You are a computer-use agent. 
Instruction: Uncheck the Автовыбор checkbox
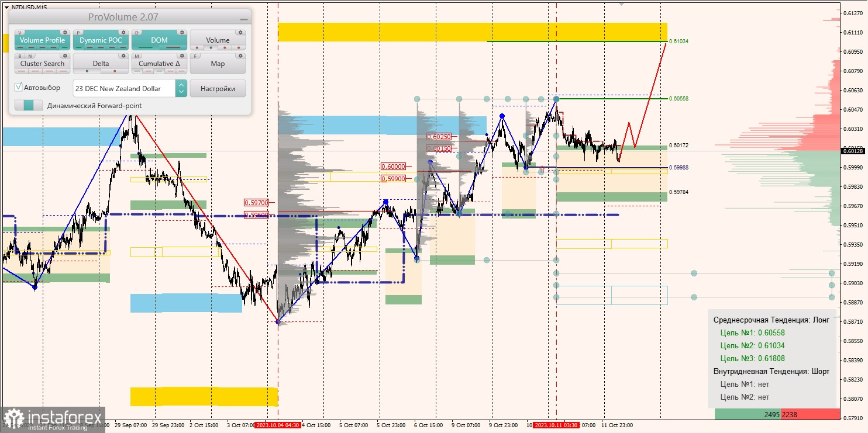coord(19,88)
